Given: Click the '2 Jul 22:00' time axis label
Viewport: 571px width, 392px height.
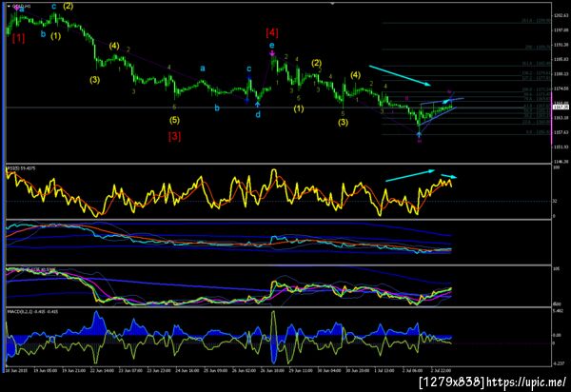Looking at the screenshot, I should coord(441,370).
